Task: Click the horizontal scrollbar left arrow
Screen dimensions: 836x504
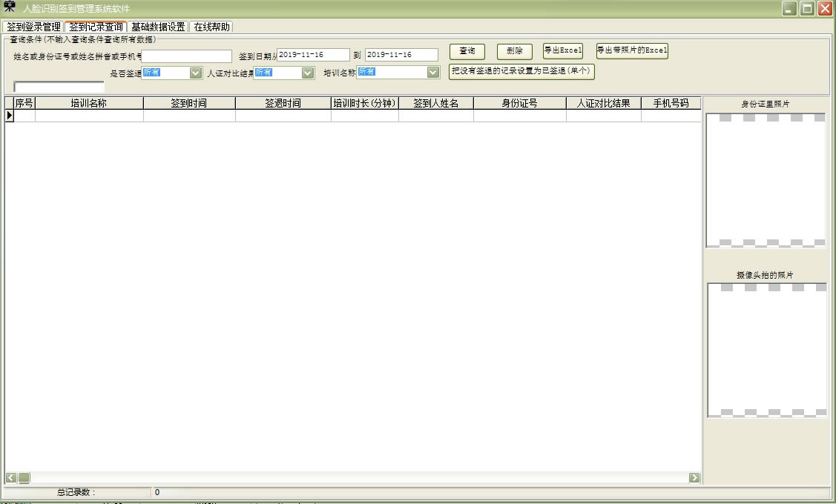Action: point(11,478)
